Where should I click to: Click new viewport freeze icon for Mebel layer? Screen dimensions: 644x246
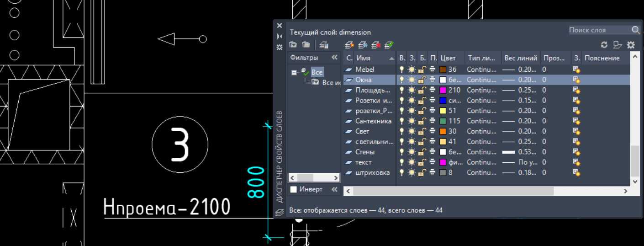pyautogui.click(x=576, y=70)
